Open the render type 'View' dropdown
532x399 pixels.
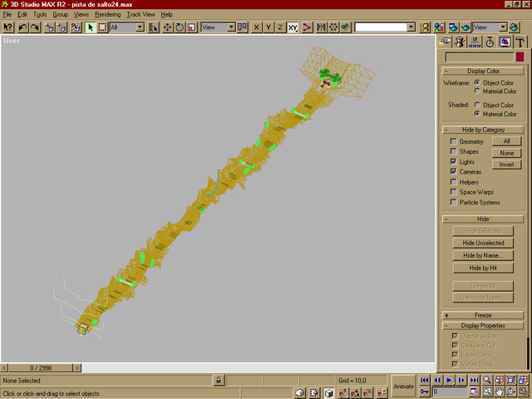tap(503, 27)
